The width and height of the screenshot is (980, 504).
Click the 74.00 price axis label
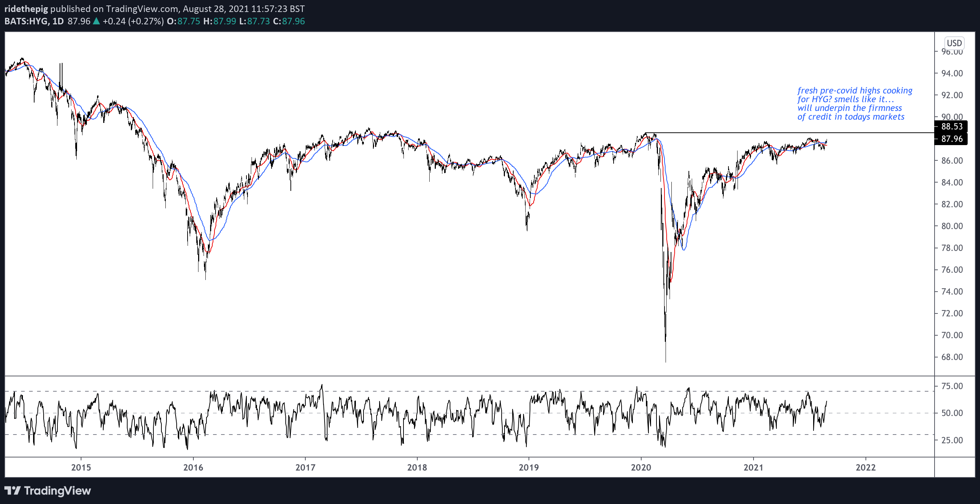click(x=952, y=292)
